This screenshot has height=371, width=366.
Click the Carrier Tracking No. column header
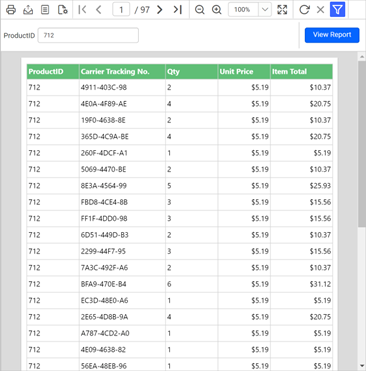click(x=122, y=71)
